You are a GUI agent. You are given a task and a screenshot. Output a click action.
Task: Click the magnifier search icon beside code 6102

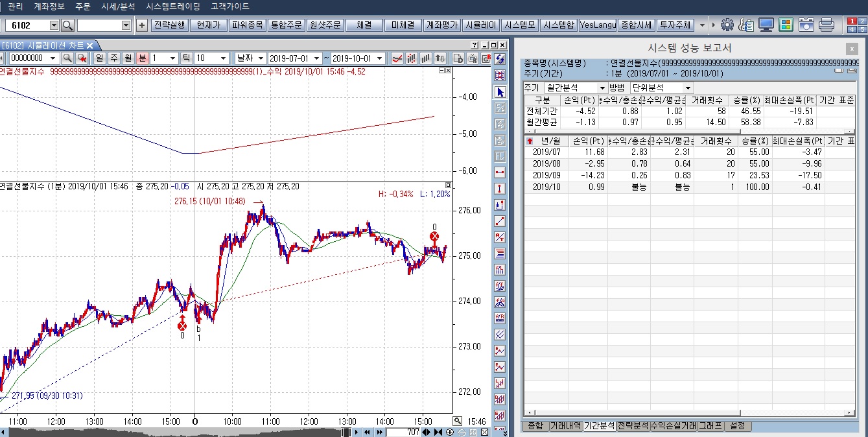point(67,25)
